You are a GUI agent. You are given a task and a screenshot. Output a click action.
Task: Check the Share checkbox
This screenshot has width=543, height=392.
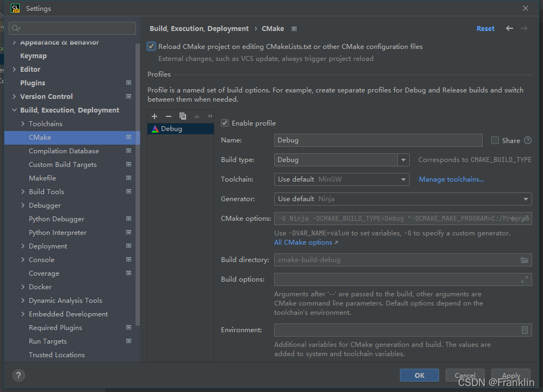[495, 140]
